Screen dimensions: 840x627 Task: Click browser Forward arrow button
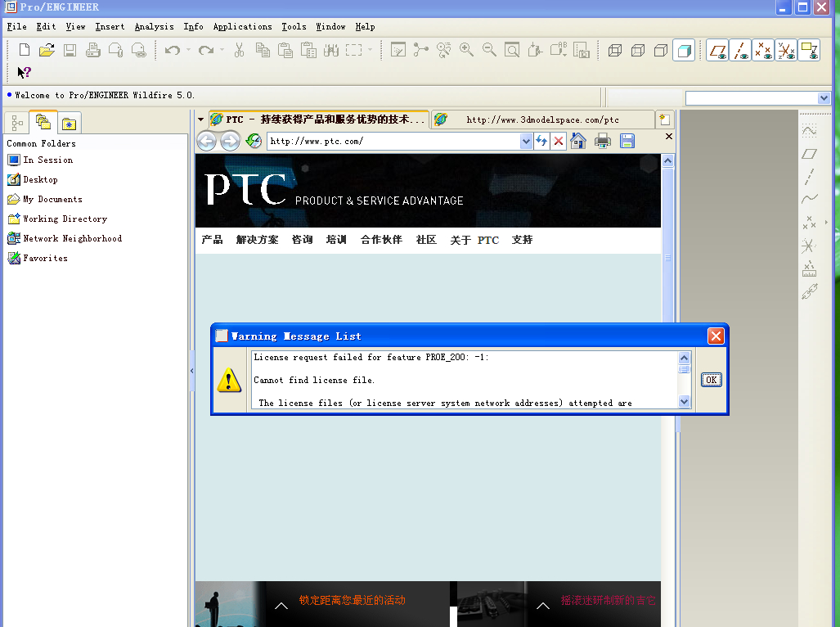click(231, 141)
